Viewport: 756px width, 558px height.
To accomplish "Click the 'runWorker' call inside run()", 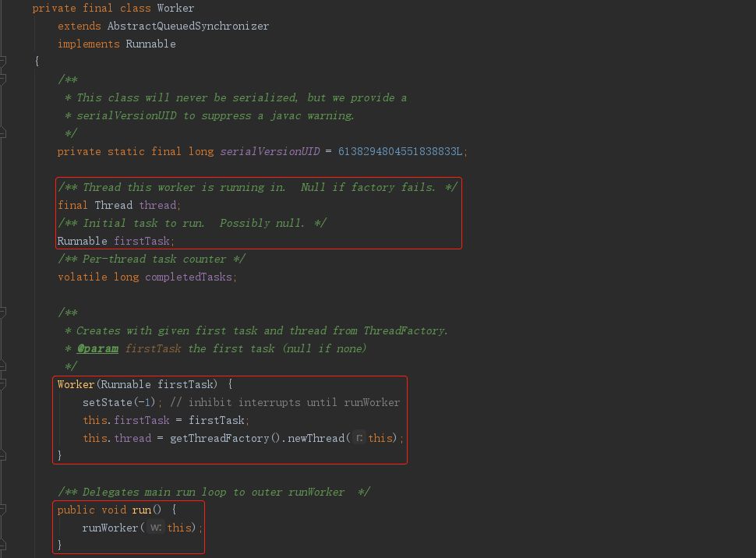I will coord(110,528).
